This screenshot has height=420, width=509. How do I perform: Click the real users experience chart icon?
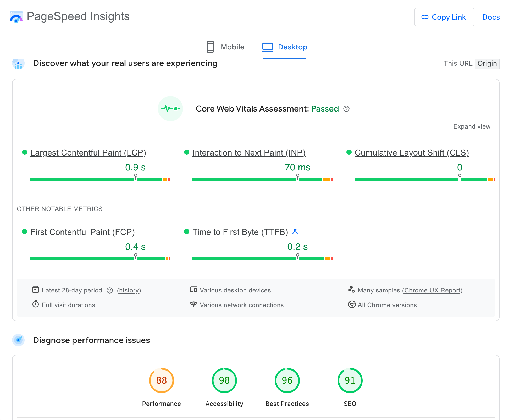pos(18,64)
